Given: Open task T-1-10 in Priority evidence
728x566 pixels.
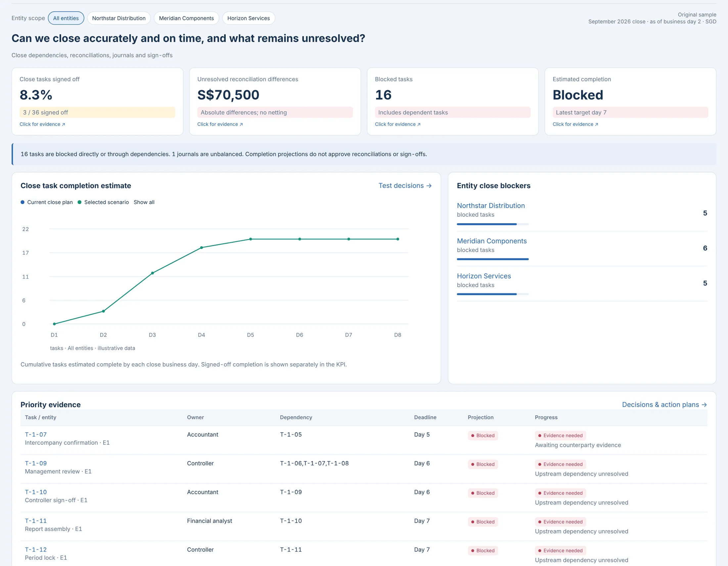Looking at the screenshot, I should (36, 492).
